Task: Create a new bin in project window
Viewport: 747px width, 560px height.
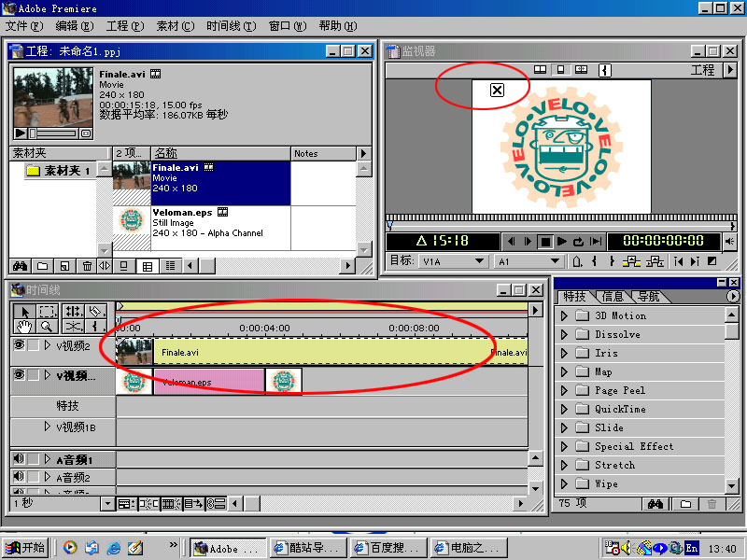Action: (42, 266)
